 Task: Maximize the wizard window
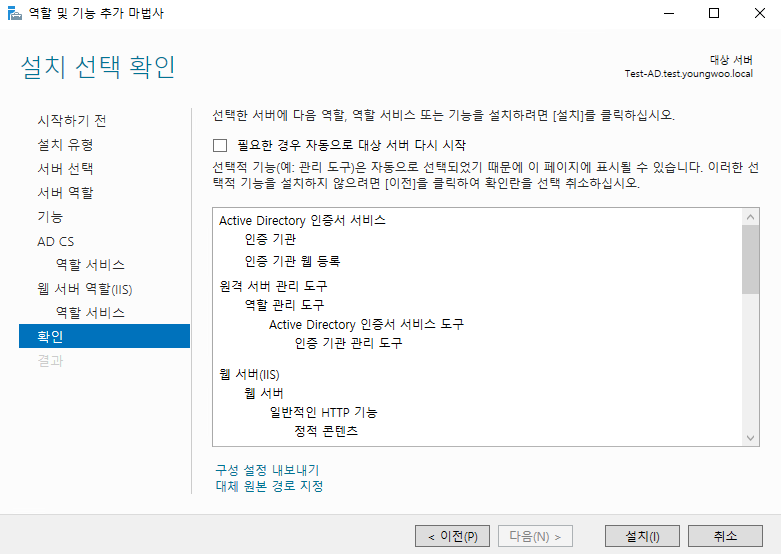tap(714, 13)
